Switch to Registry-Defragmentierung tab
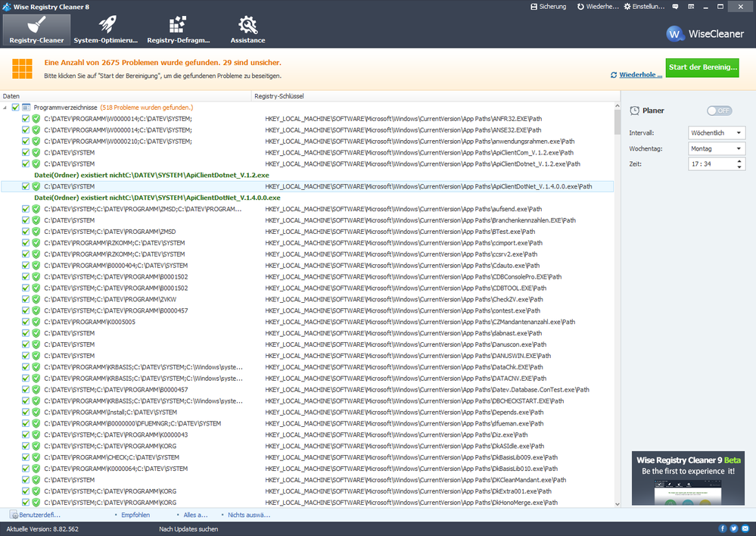 tap(178, 30)
